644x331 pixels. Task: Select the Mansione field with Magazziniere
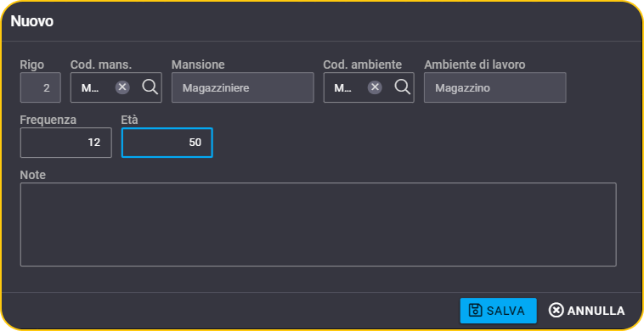pyautogui.click(x=243, y=87)
